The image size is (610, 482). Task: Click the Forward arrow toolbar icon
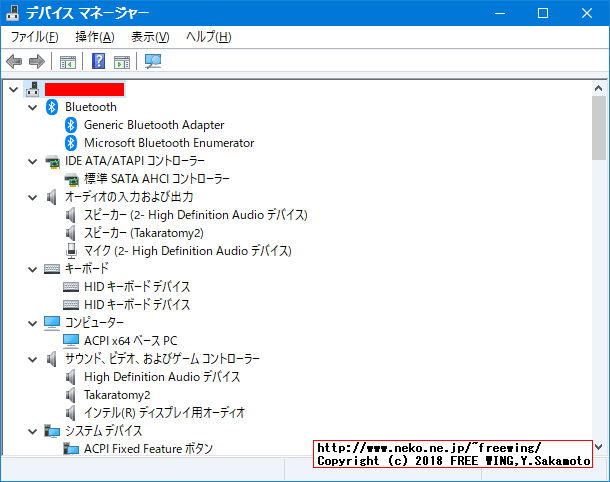37,61
